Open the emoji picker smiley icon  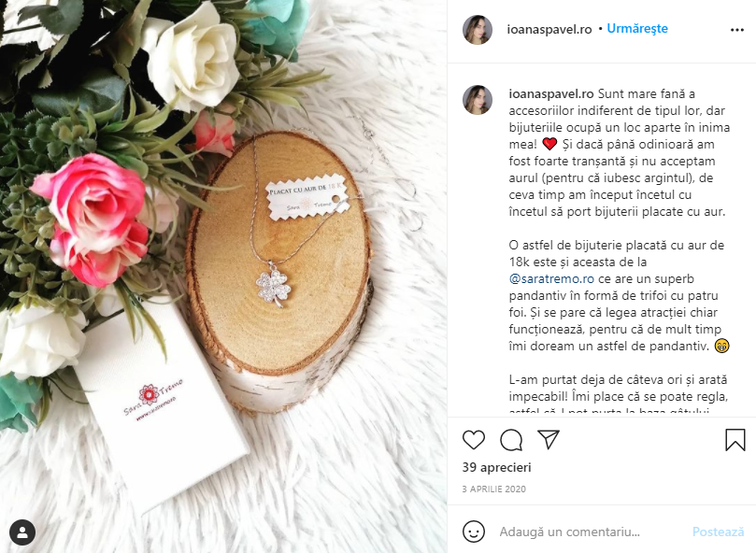(474, 532)
